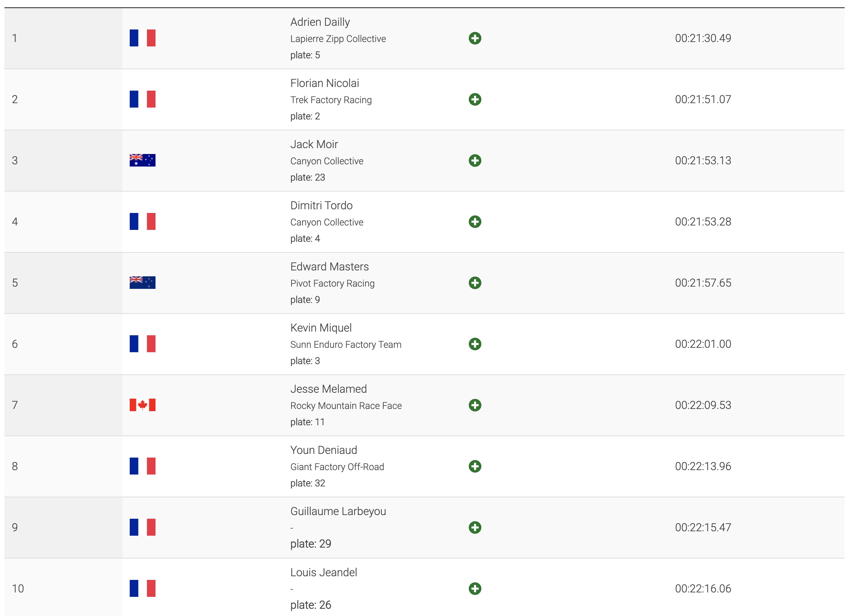Click Youn Deniaud's time 00:22:13.96
This screenshot has height=616, width=852.
[702, 466]
